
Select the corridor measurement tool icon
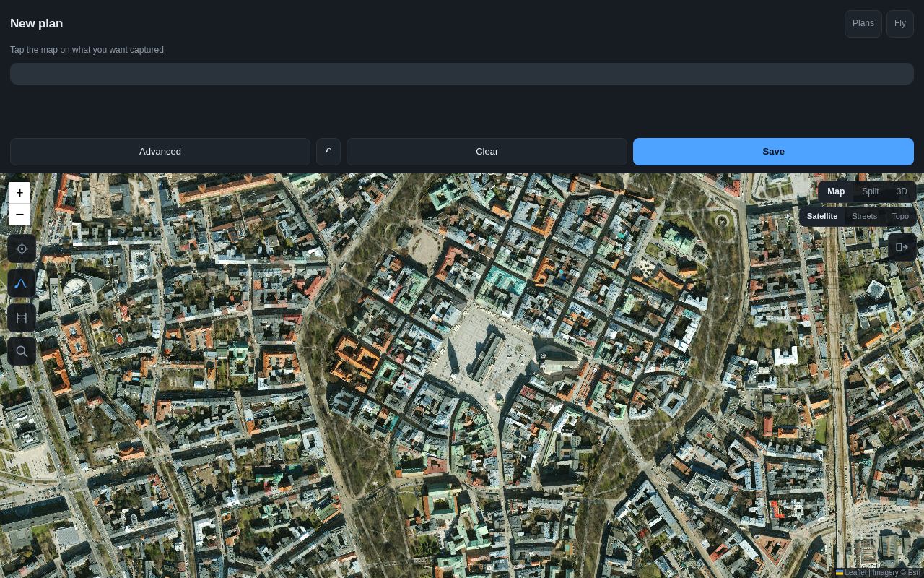[22, 318]
